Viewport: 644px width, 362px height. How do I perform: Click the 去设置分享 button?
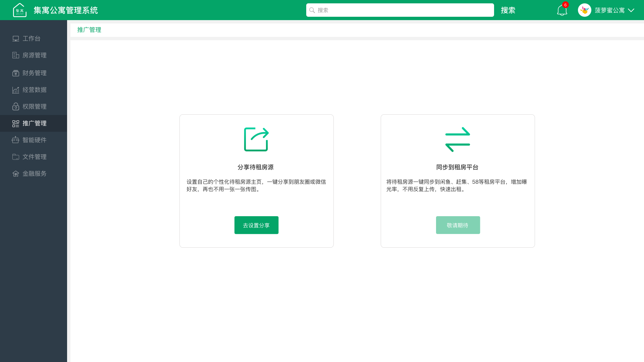(256, 225)
